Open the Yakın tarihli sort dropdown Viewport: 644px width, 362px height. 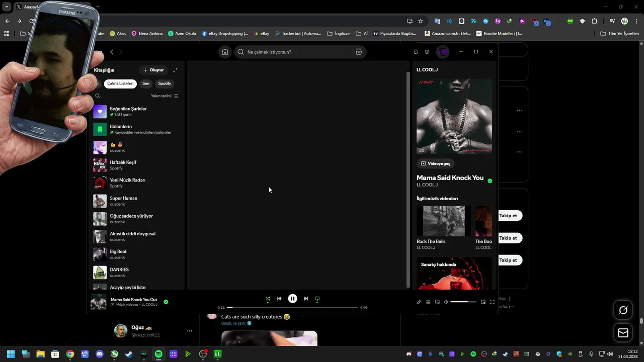click(x=165, y=96)
